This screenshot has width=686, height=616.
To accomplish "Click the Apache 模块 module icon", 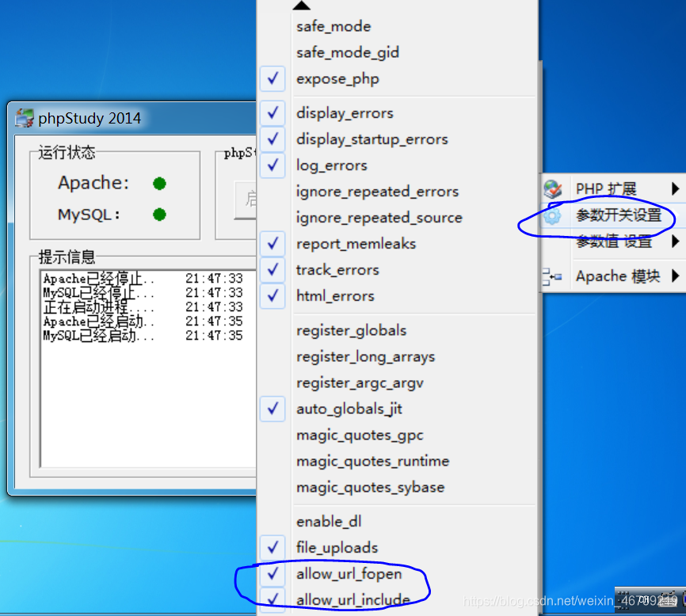I will pos(551,277).
